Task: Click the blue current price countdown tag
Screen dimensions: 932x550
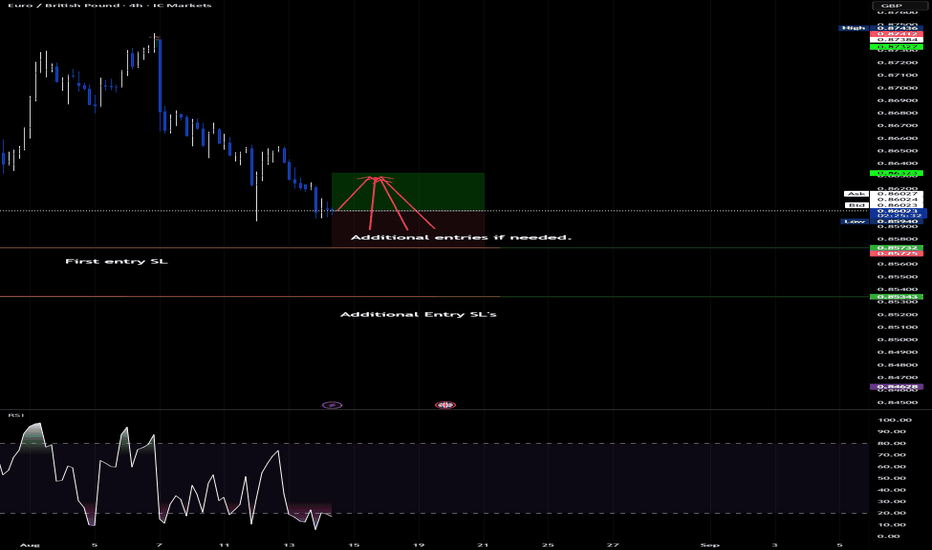Action: 898,213
